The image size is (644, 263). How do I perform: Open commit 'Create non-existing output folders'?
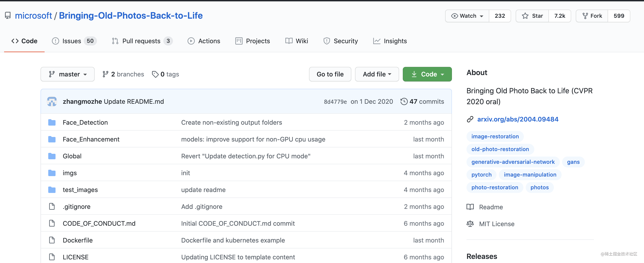click(x=231, y=122)
